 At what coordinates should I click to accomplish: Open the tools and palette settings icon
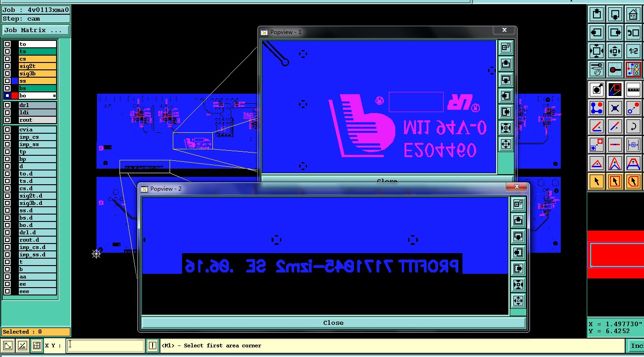coord(596,69)
